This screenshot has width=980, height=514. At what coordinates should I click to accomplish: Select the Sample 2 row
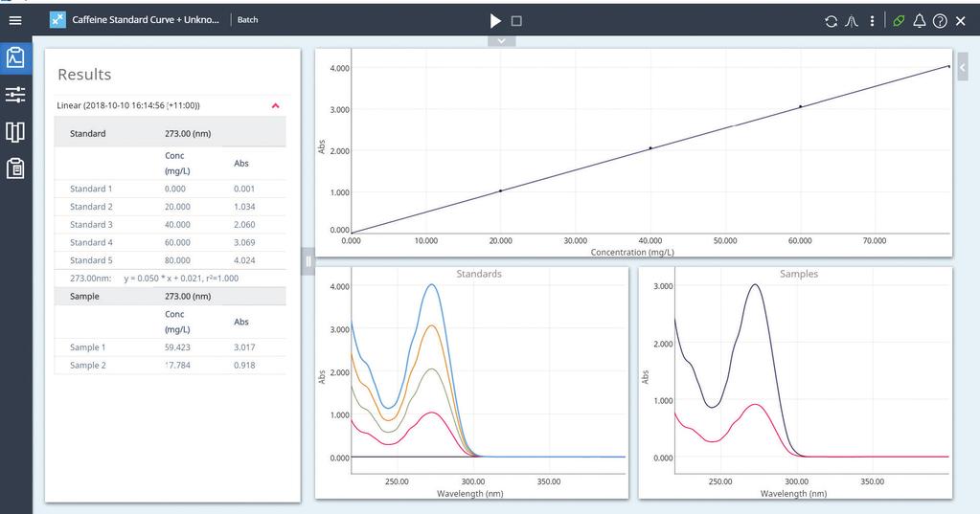[x=170, y=366]
